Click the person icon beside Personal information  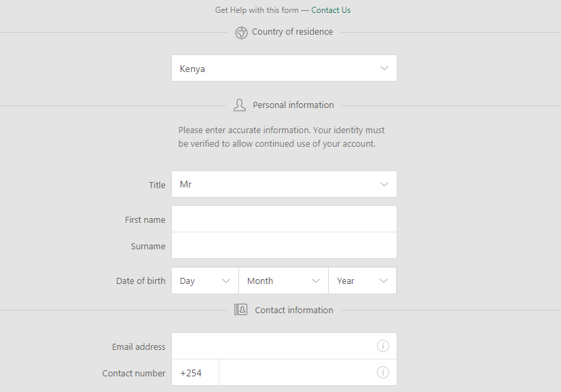click(x=240, y=105)
